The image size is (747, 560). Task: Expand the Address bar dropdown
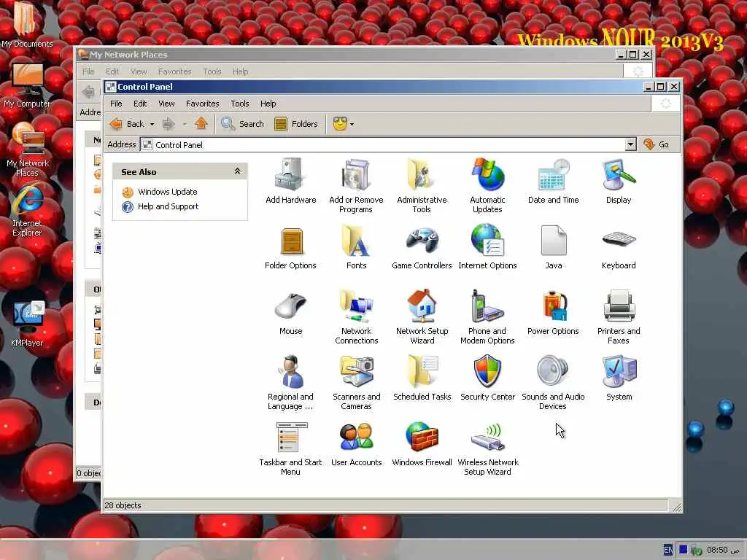[630, 144]
